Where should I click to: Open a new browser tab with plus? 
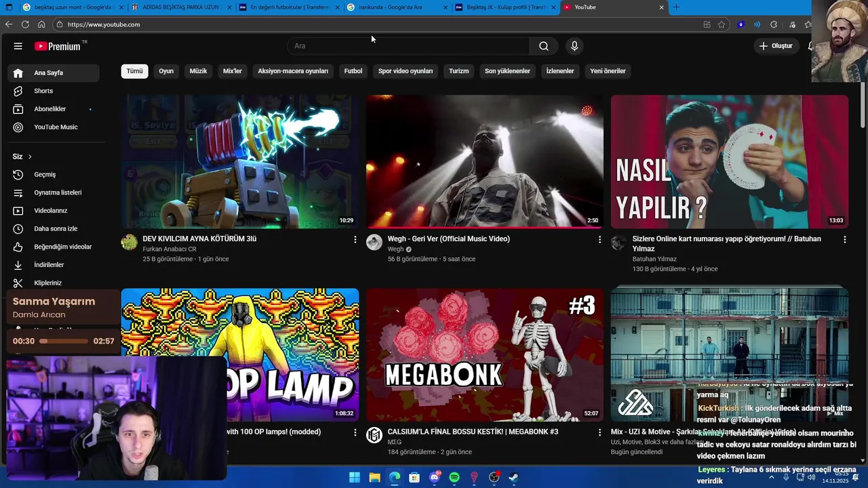(676, 7)
